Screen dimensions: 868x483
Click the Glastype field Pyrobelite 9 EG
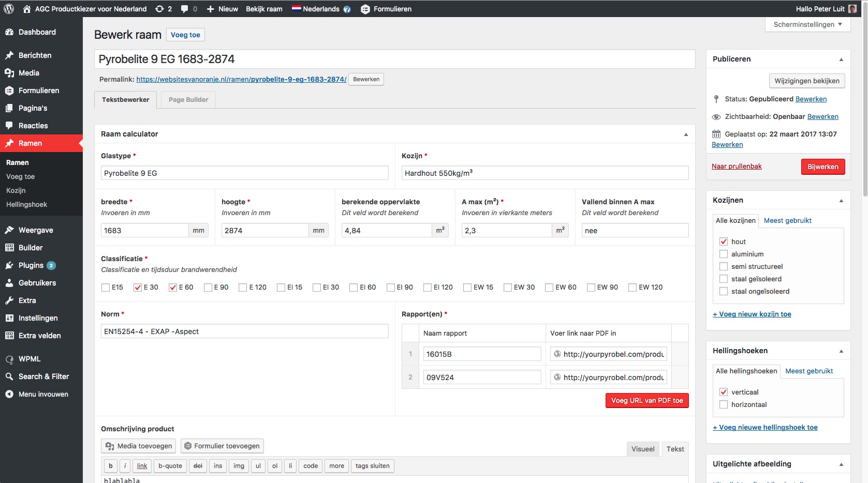pos(245,173)
